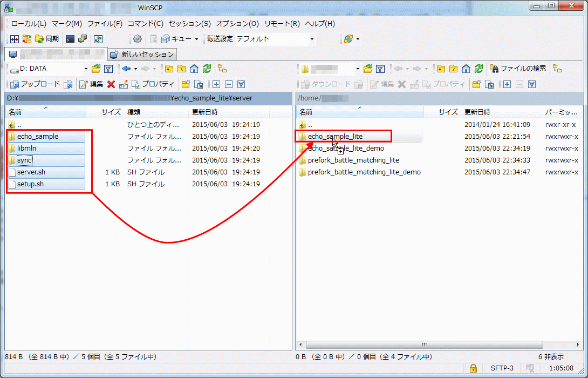The height and width of the screenshot is (378, 588).
Task: Expand the キュー queue dropdown arrow
Action: (x=196, y=39)
